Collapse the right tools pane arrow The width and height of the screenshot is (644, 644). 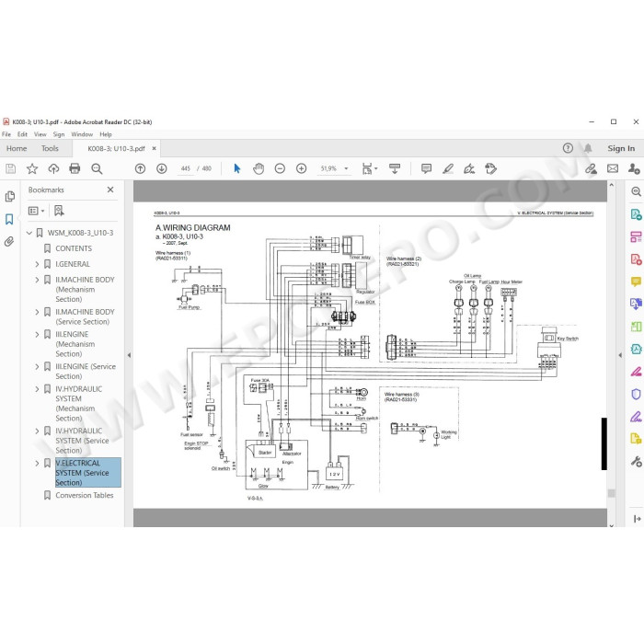620,355
